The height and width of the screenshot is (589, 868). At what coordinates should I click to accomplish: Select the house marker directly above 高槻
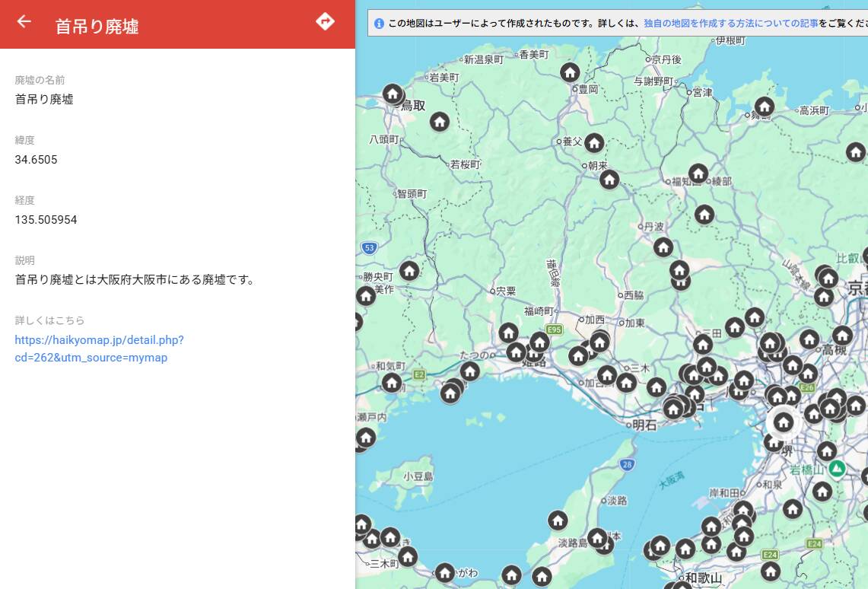842,335
